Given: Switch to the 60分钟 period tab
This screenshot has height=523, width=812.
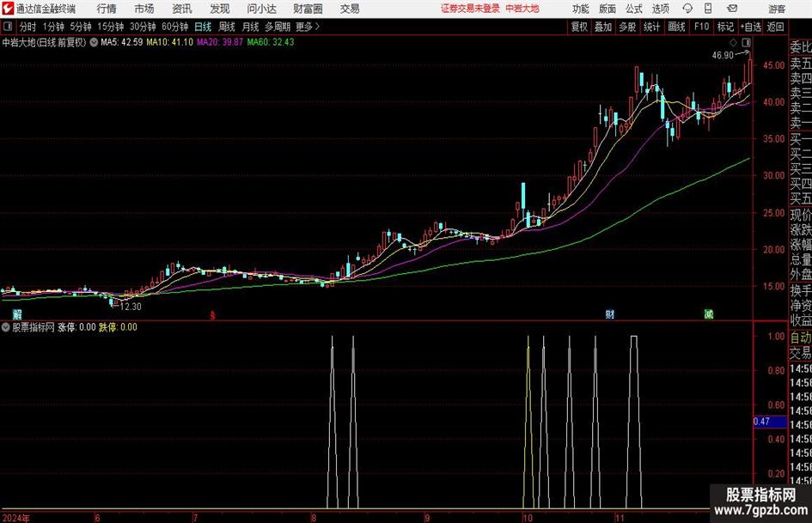Looking at the screenshot, I should 175,27.
